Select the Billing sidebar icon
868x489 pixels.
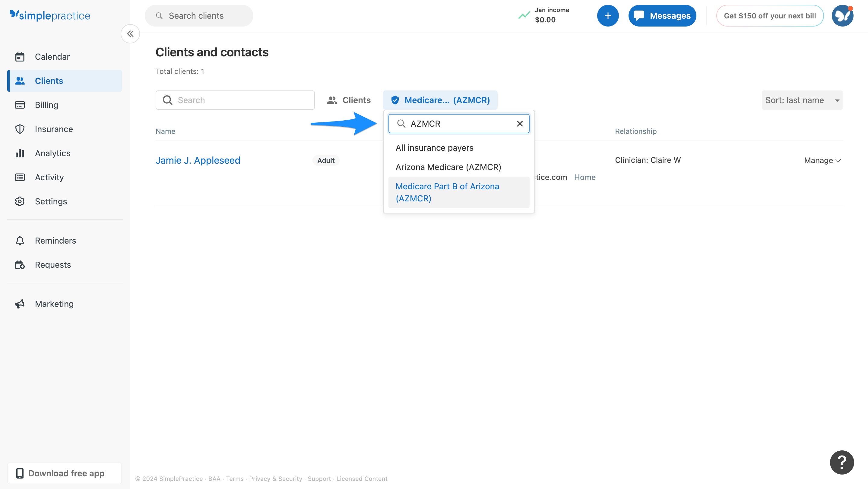pyautogui.click(x=47, y=105)
